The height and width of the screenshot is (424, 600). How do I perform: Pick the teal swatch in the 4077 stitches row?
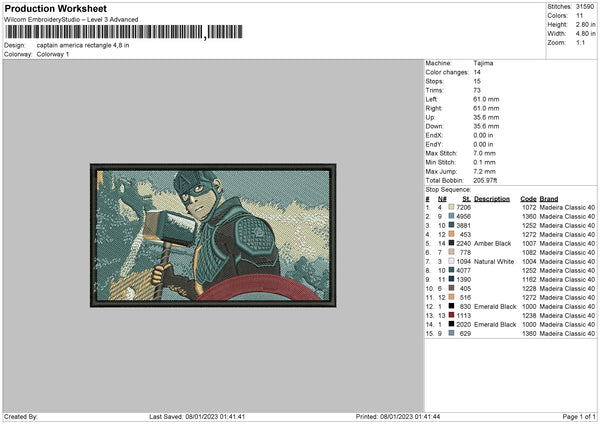tap(451, 270)
